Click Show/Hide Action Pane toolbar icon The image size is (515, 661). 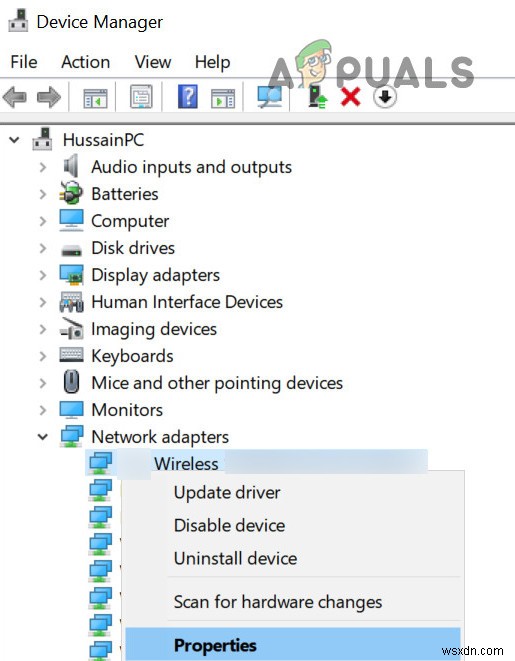coord(223,98)
